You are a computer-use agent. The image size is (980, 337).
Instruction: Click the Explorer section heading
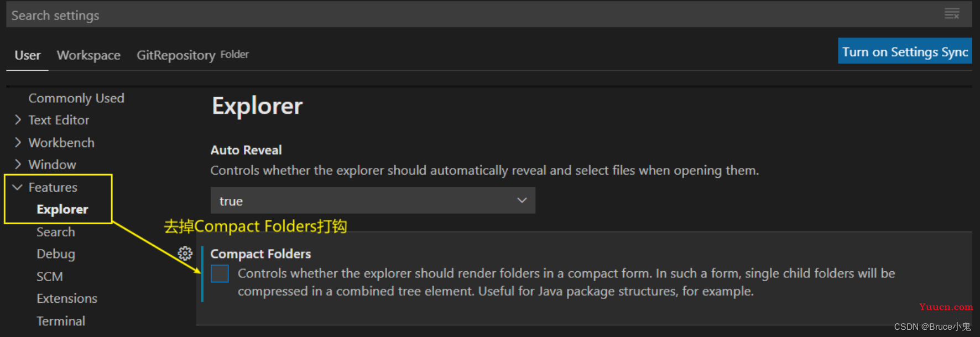point(257,106)
